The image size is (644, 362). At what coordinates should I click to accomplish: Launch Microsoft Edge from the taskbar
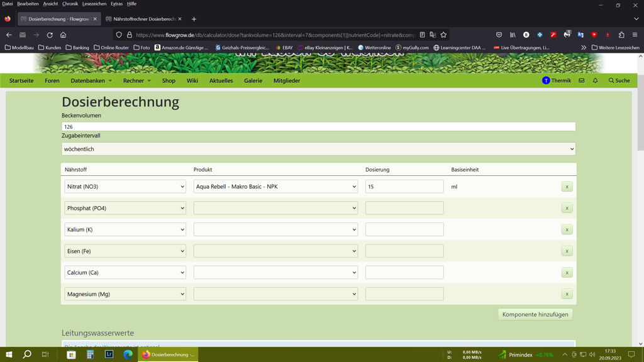[128, 354]
